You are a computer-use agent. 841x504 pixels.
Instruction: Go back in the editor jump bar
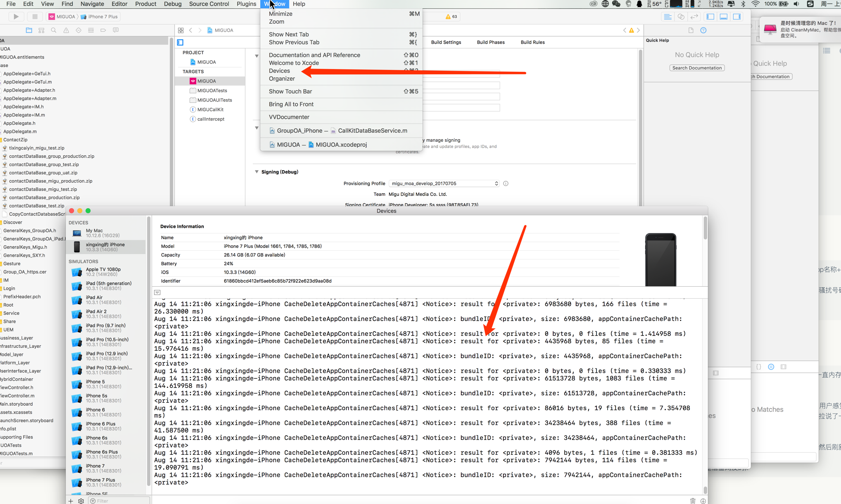coord(190,30)
